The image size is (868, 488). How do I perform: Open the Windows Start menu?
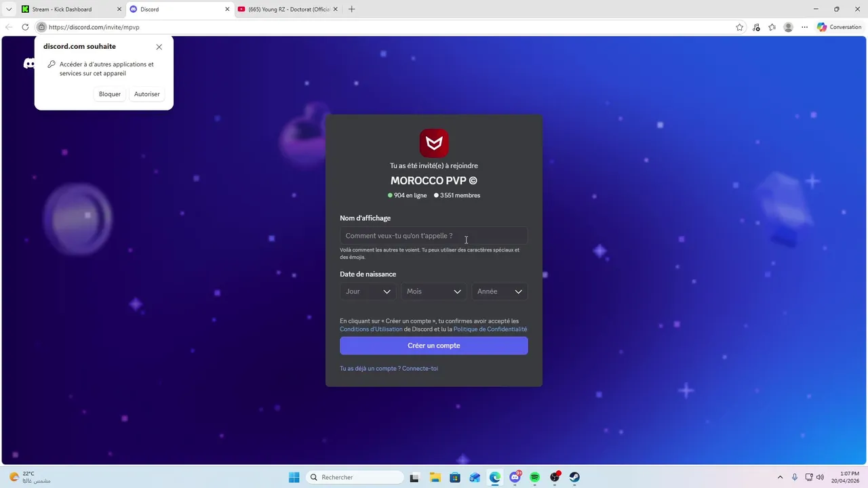294,477
